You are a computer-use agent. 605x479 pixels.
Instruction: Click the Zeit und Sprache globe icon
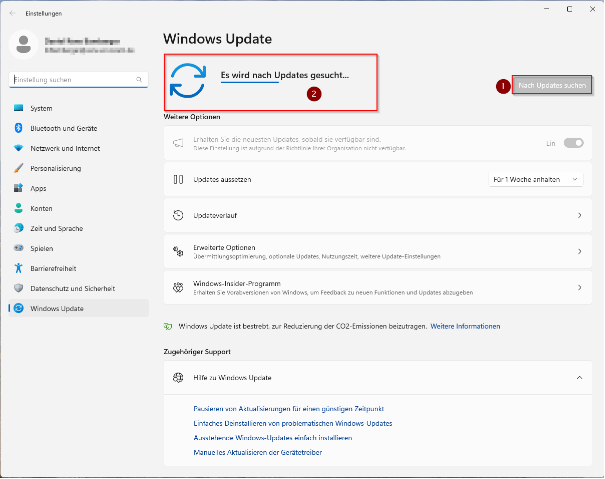(x=19, y=228)
